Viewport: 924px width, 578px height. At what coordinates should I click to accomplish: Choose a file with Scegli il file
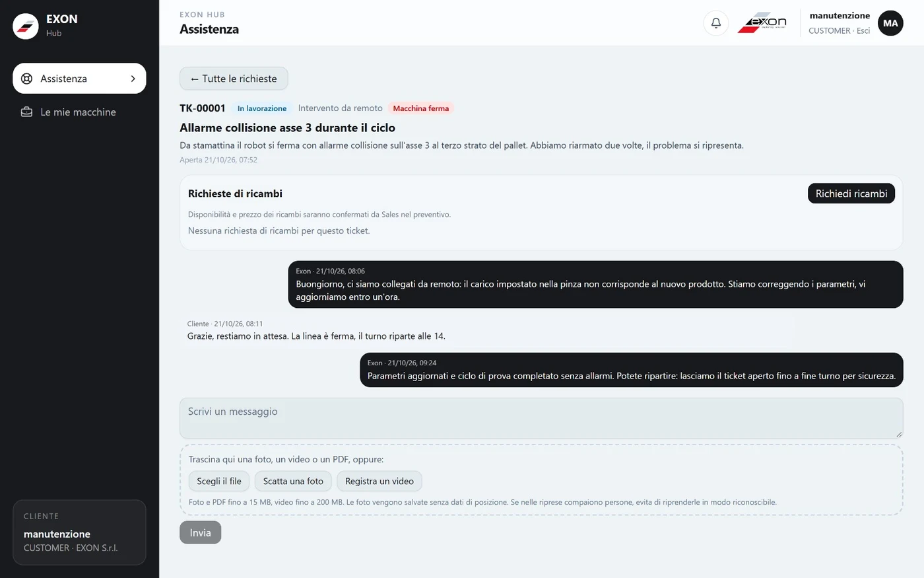pyautogui.click(x=219, y=481)
